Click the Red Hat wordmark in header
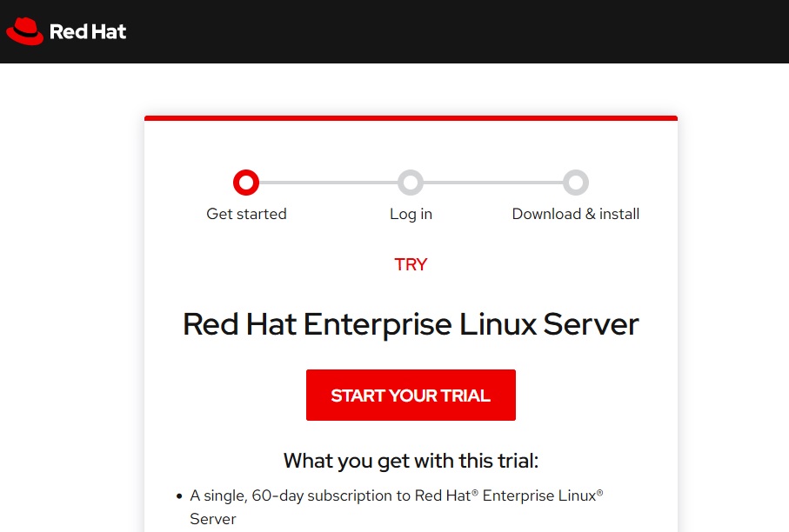This screenshot has height=532, width=789. click(88, 31)
